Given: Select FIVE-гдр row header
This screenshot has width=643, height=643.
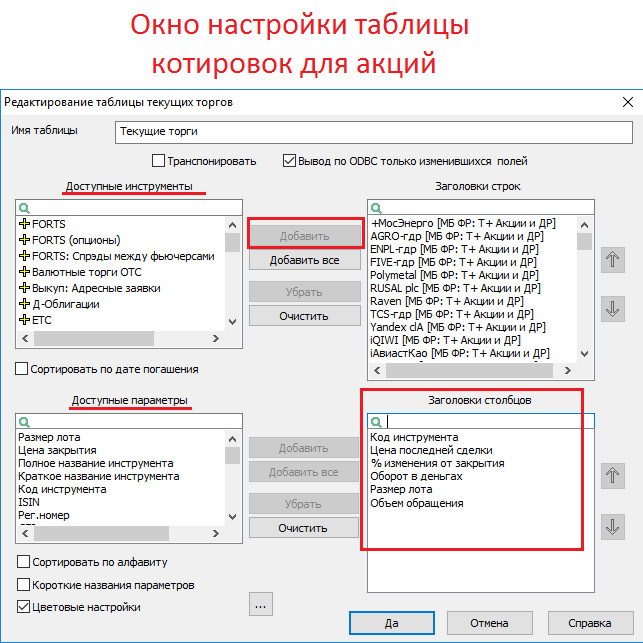Looking at the screenshot, I should click(x=453, y=262).
